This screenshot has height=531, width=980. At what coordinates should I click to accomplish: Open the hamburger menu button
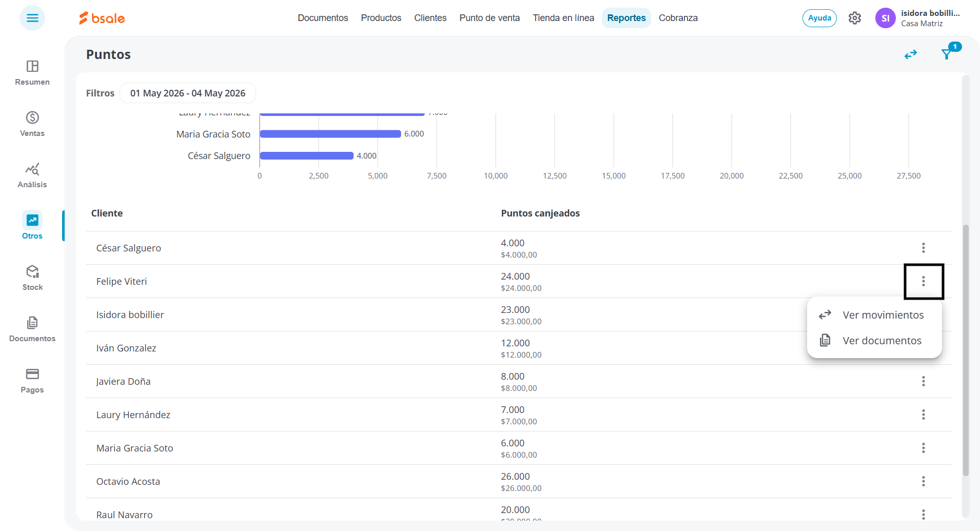[32, 18]
